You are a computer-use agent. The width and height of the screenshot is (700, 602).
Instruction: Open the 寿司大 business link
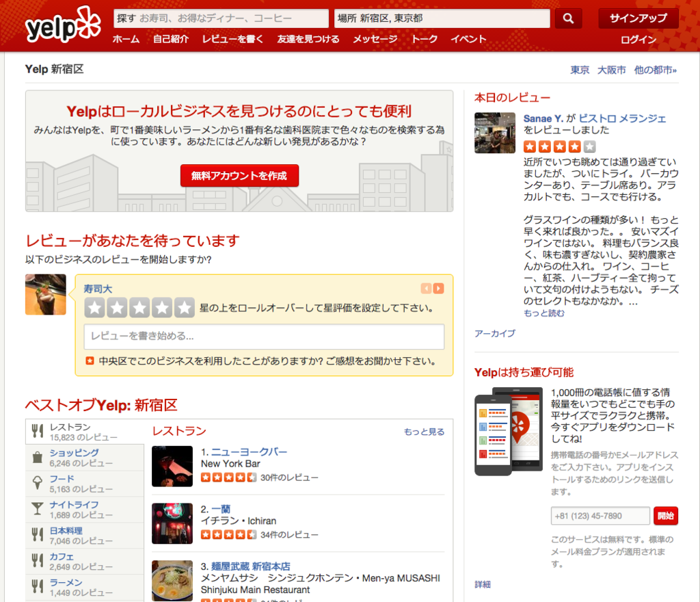click(98, 289)
